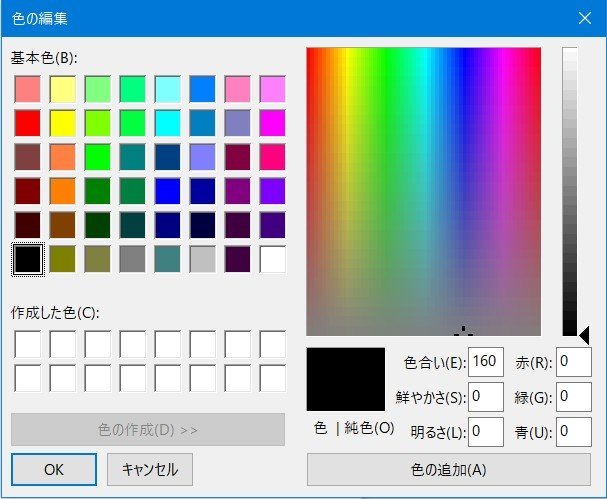Click the 青(U) blue value field
Screen dimensions: 607x499
point(574,432)
